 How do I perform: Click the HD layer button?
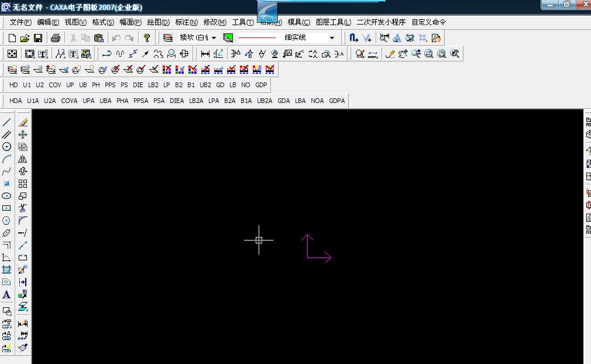click(13, 85)
